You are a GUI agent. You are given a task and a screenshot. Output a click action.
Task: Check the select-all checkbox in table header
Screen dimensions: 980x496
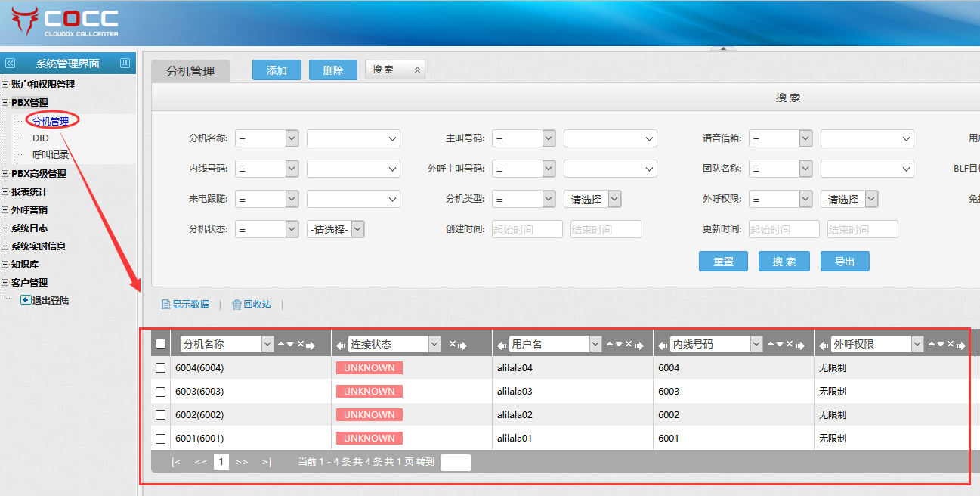tap(160, 344)
